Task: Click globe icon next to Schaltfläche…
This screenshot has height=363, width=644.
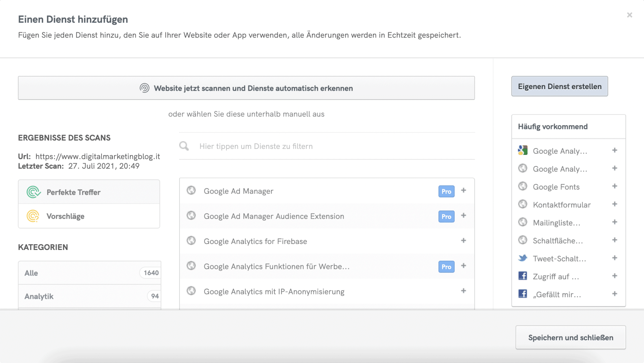Action: click(x=523, y=240)
